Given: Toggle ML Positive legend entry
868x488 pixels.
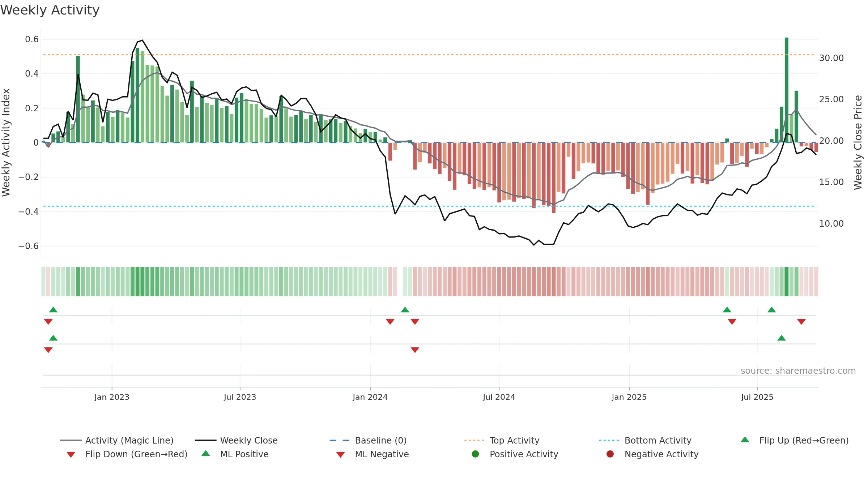Looking at the screenshot, I should (x=235, y=454).
